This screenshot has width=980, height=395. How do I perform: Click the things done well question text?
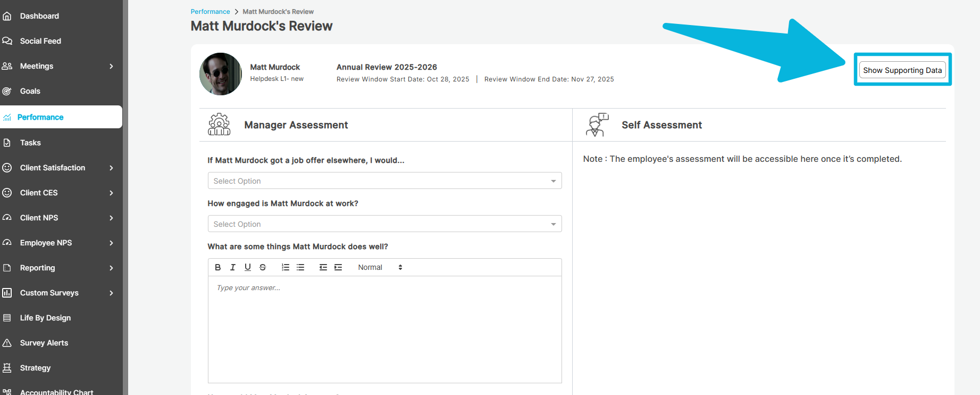298,246
